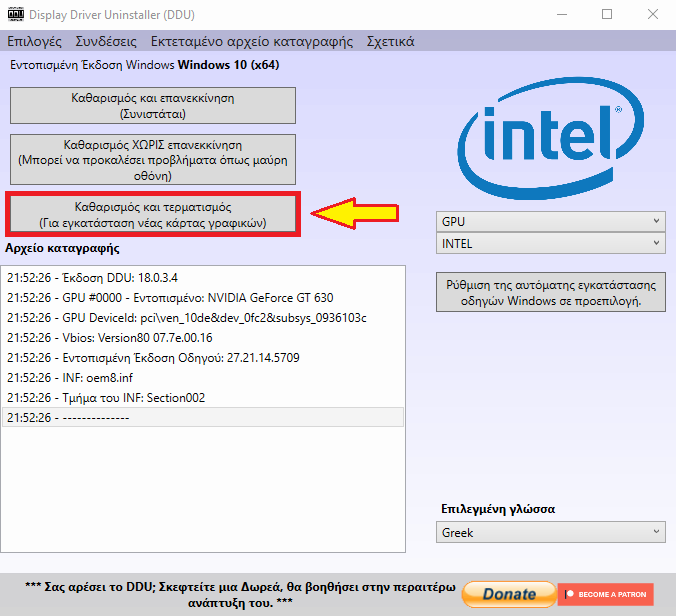This screenshot has height=616, width=676.
Task: Select the log row NVIDIA GeForce GT 630
Action: [x=203, y=298]
